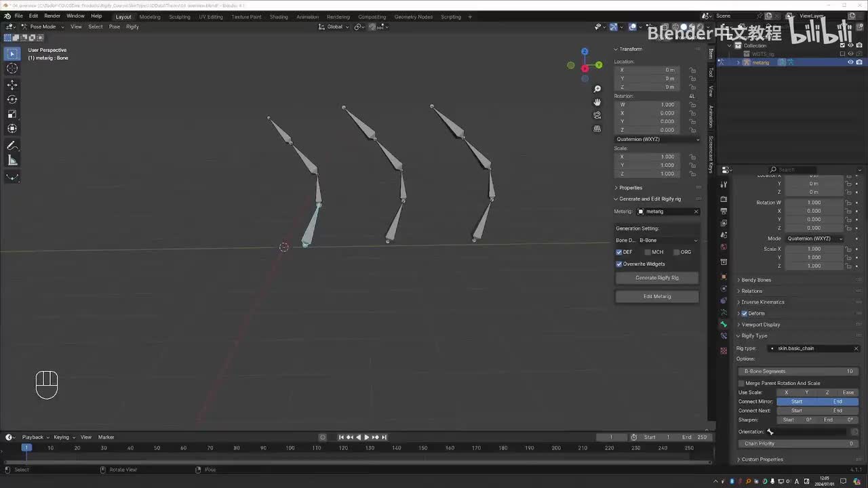Hide metarig in viewport via eye icon
This screenshot has width=868, height=488.
coord(850,62)
